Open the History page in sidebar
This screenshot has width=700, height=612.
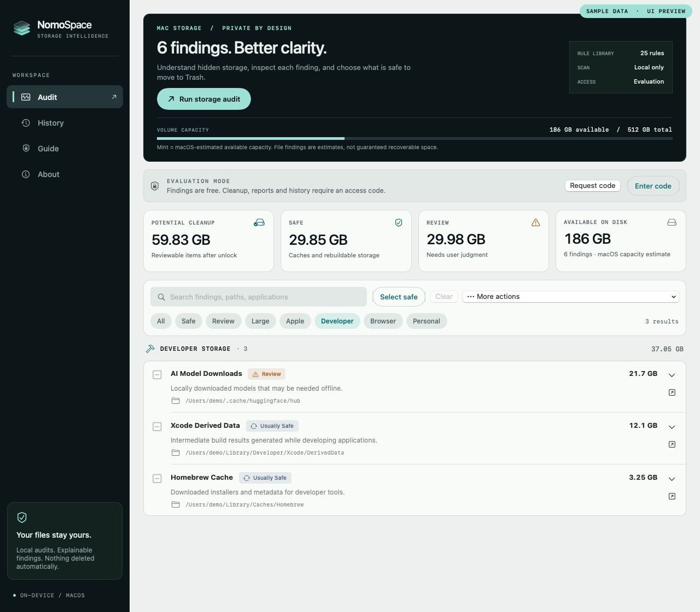[x=65, y=123]
